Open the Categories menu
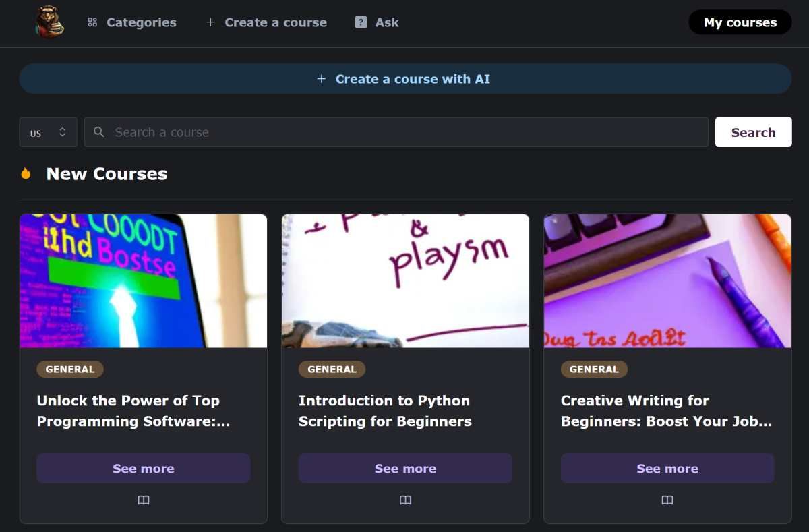The height and width of the screenshot is (532, 809). tap(142, 22)
